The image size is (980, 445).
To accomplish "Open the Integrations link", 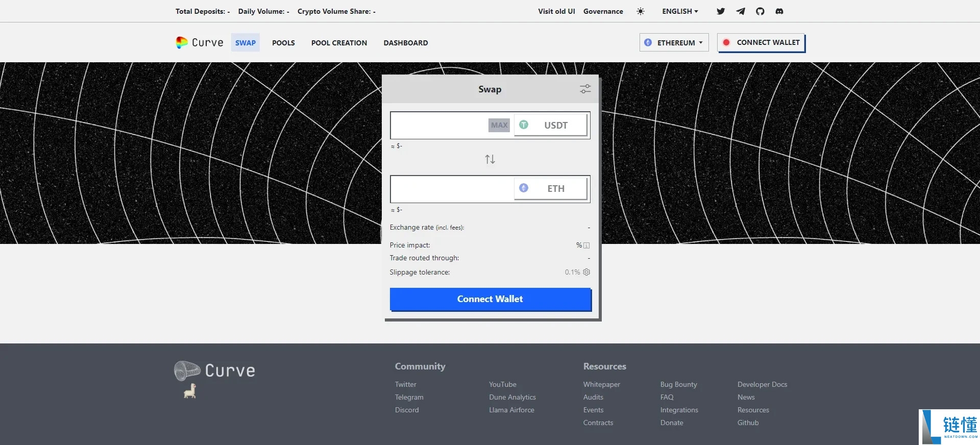I will coord(679,410).
